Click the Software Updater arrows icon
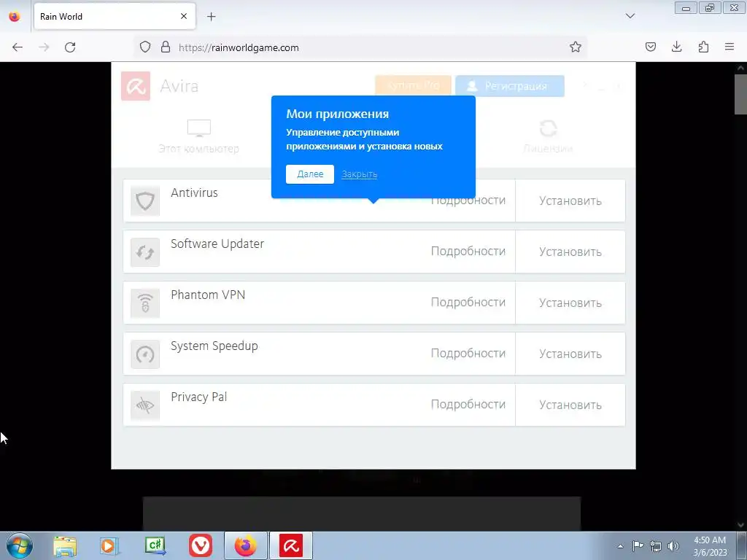The image size is (747, 560). pos(145,252)
